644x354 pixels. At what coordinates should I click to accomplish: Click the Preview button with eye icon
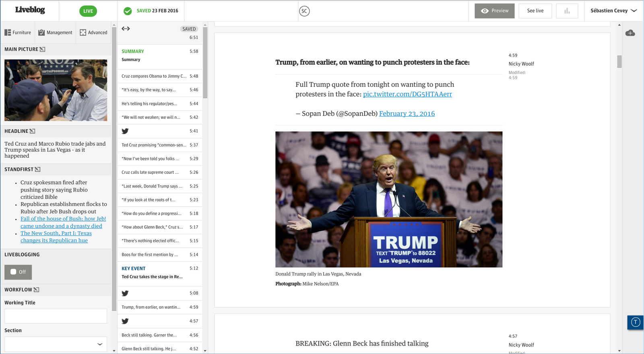point(495,11)
